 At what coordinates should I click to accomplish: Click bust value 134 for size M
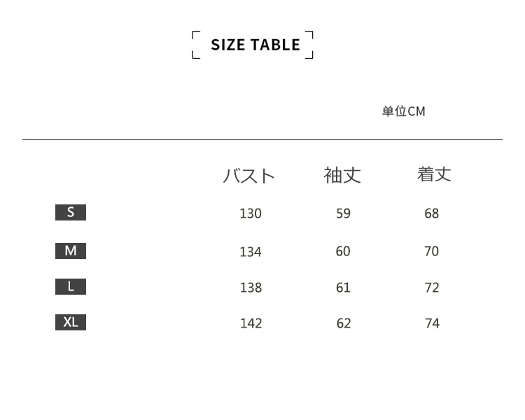[251, 251]
